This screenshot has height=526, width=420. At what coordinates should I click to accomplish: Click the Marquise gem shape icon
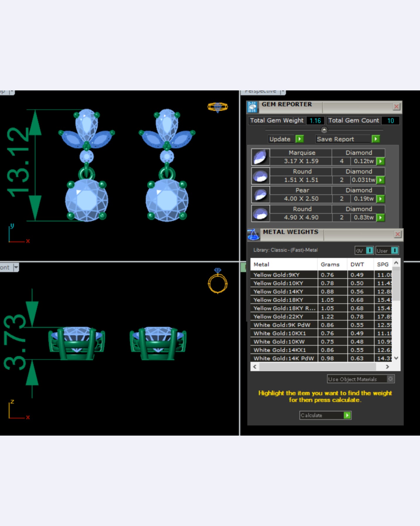coord(260,157)
